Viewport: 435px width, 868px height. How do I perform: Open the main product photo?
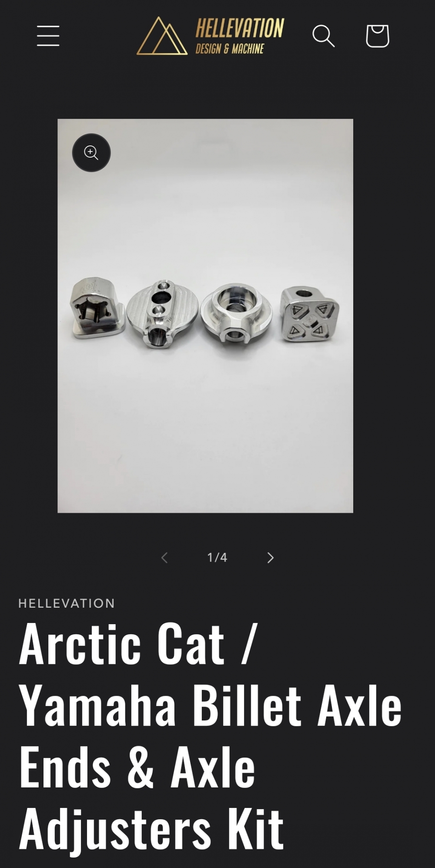205,316
